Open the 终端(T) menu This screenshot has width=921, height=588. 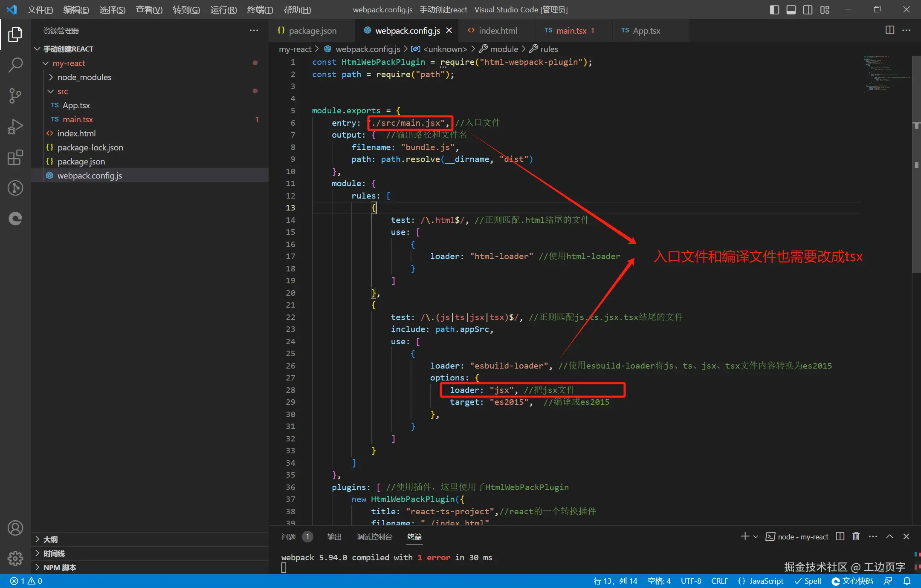click(260, 9)
